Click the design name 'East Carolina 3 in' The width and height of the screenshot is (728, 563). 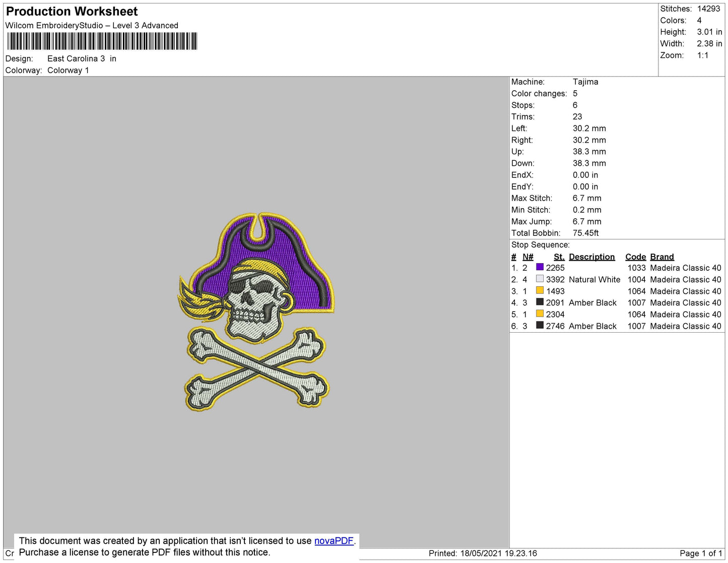(x=82, y=58)
